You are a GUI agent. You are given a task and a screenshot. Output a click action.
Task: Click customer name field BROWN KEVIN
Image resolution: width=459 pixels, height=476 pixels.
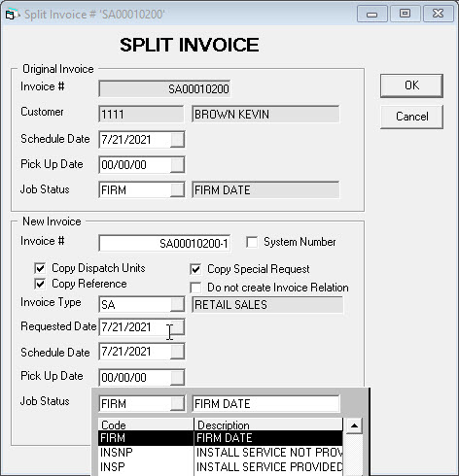click(265, 115)
